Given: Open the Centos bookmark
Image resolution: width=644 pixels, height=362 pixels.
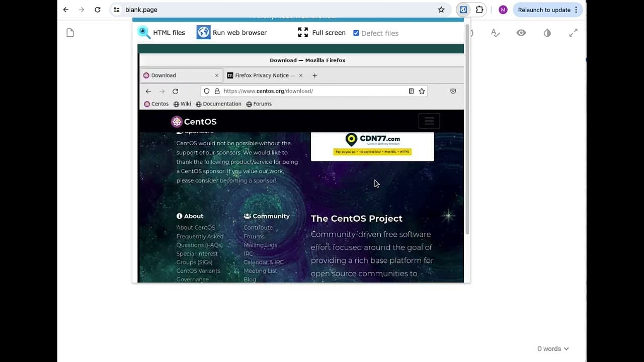Looking at the screenshot, I should coord(156,104).
